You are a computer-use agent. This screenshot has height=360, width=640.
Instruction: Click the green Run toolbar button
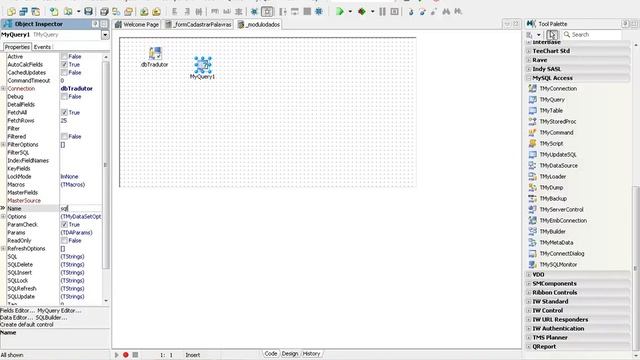[x=340, y=11]
